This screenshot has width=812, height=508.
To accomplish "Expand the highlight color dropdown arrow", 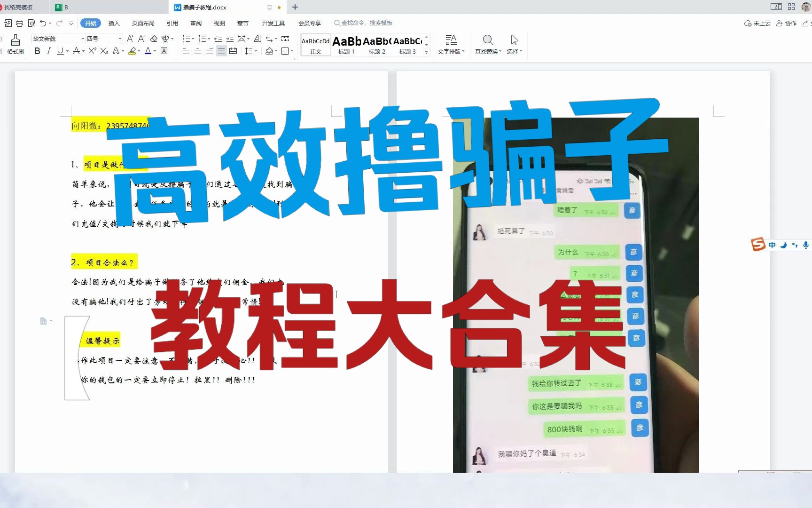I will pos(139,51).
